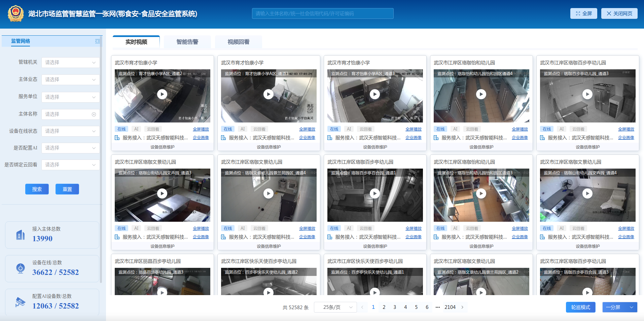Toggle AI tag on 育才怡康小学A区_通道2 card
Screen dimensions: 644x321
pos(136,129)
